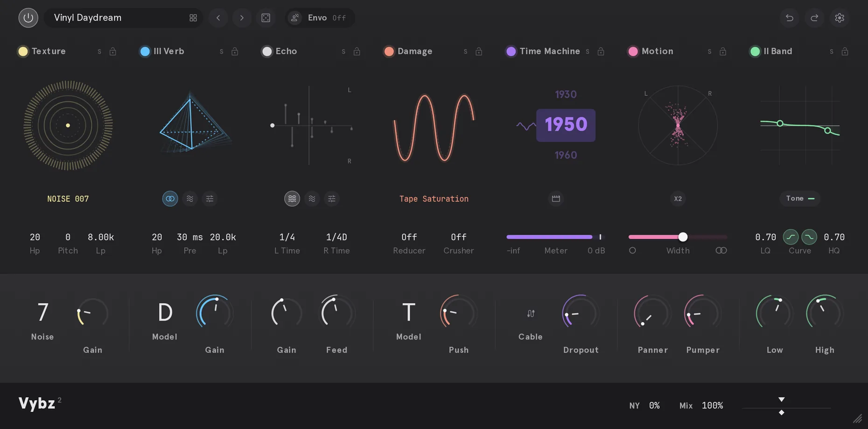Toggle the Damage module on/off
This screenshot has width=868, height=429.
pyautogui.click(x=389, y=51)
